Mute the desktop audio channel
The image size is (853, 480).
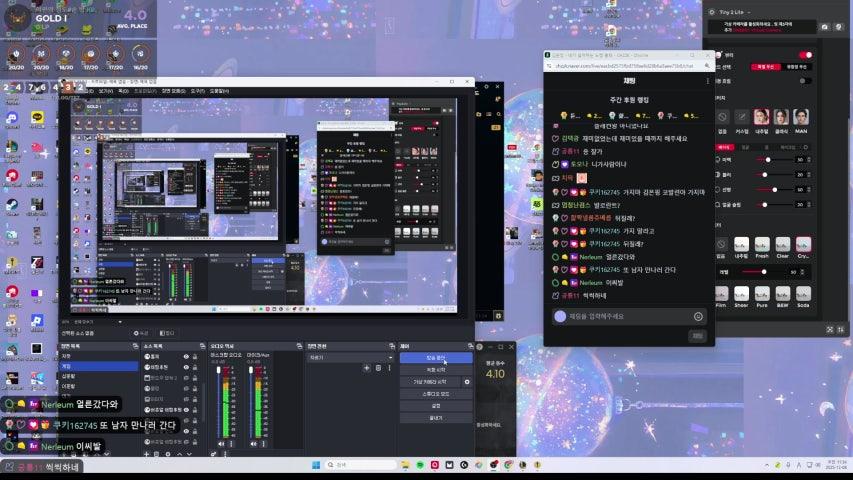(221, 444)
